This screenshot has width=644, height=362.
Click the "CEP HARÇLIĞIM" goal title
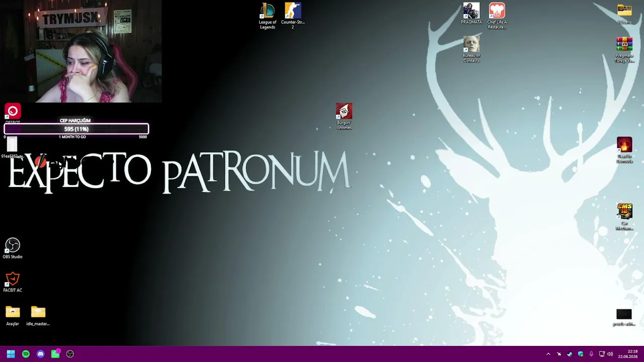[75, 121]
